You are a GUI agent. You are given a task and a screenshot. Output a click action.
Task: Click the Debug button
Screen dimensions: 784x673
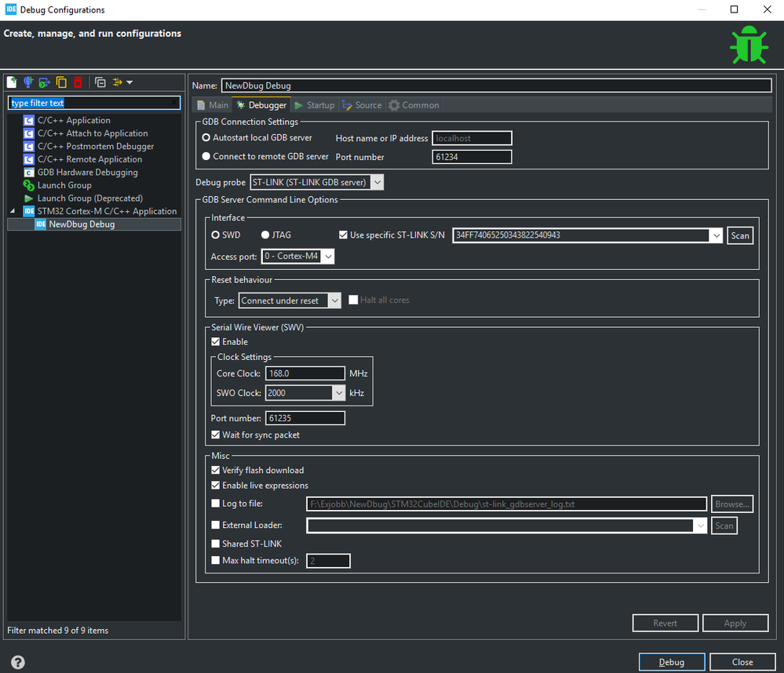tap(672, 662)
